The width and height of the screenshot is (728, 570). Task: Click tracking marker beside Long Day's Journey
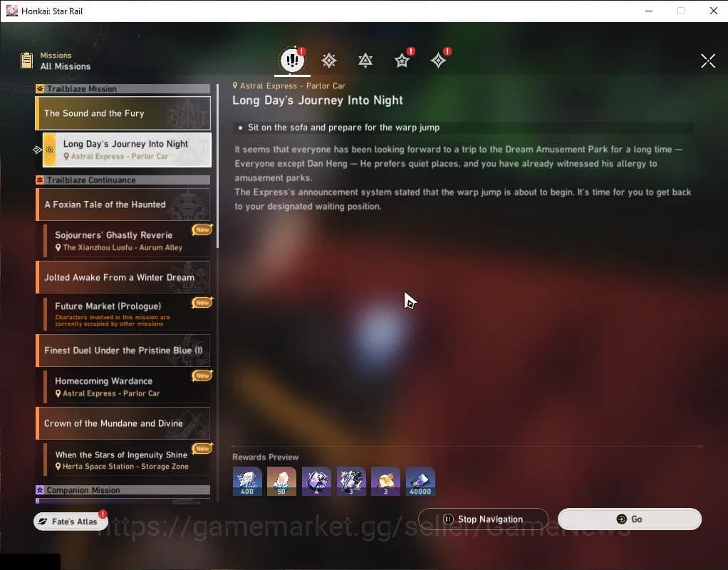[38, 150]
